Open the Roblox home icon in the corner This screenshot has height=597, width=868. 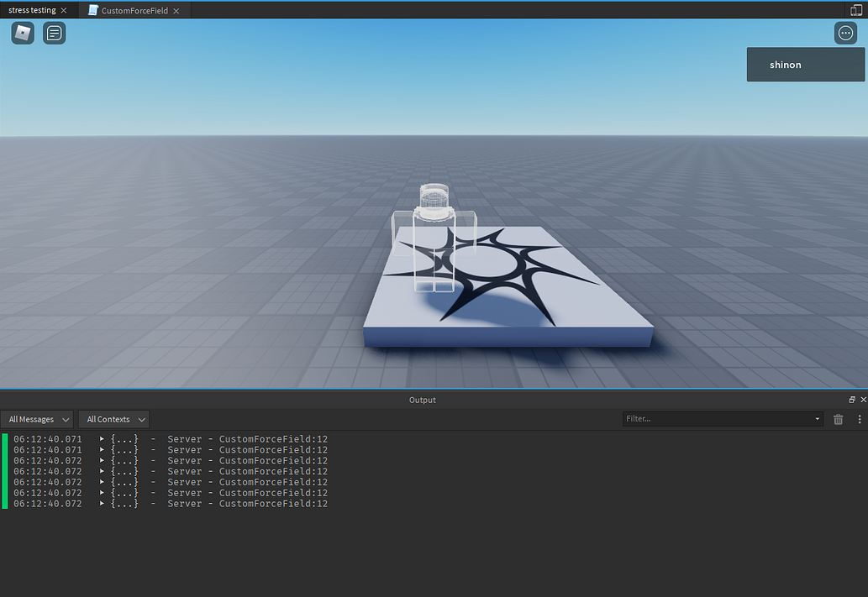tap(22, 33)
